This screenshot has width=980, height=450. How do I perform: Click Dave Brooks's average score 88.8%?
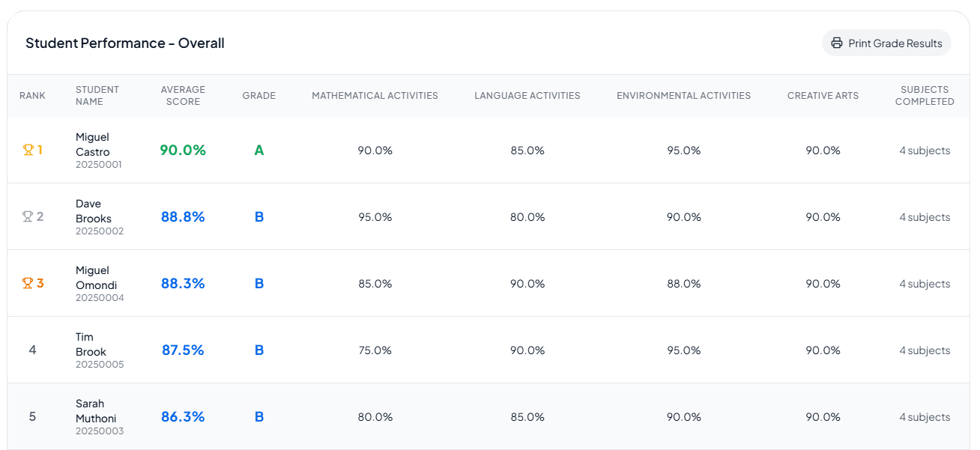(x=182, y=216)
